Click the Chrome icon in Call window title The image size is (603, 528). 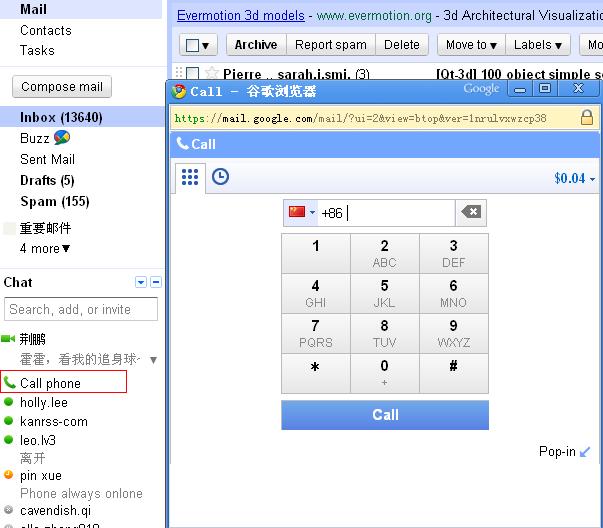point(179,92)
